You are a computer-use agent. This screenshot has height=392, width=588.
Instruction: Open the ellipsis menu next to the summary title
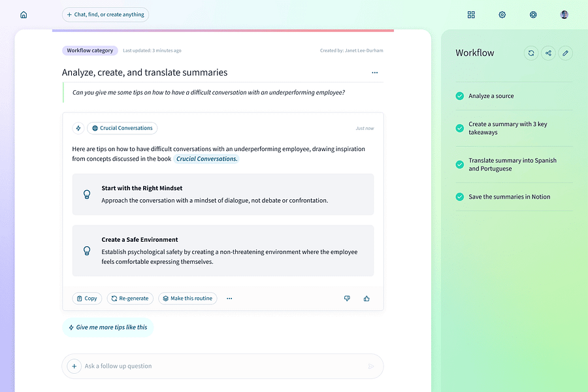pos(374,73)
